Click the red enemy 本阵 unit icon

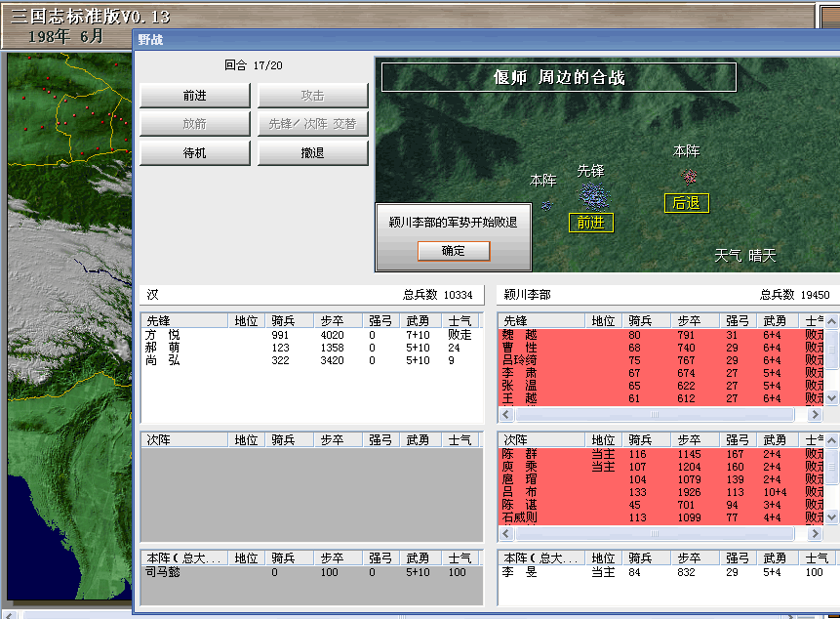point(690,176)
